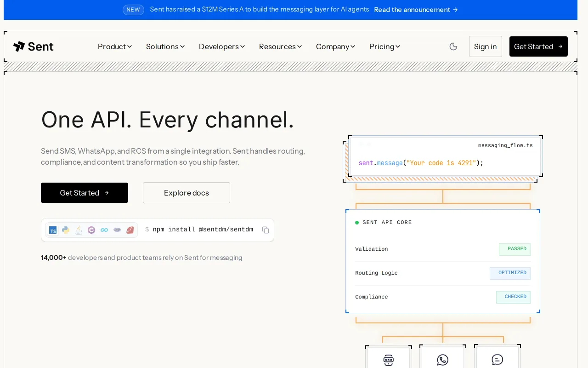This screenshot has width=588, height=368.
Task: Click the chat bubble RCS channel icon
Action: pyautogui.click(x=498, y=360)
